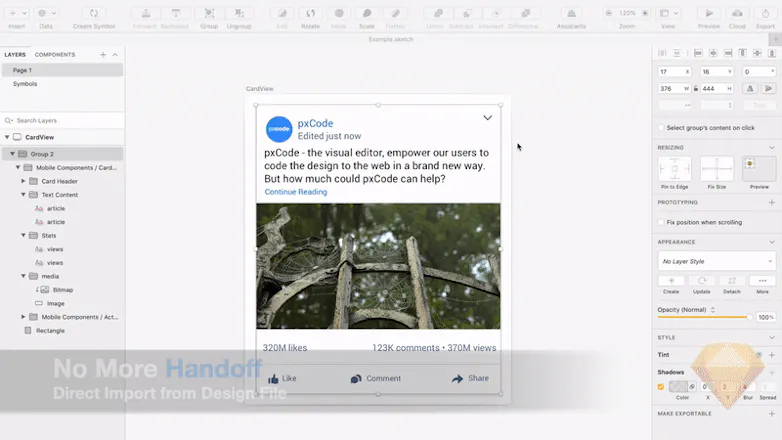The width and height of the screenshot is (782, 440).
Task: Click the More layer style button
Action: 763,281
